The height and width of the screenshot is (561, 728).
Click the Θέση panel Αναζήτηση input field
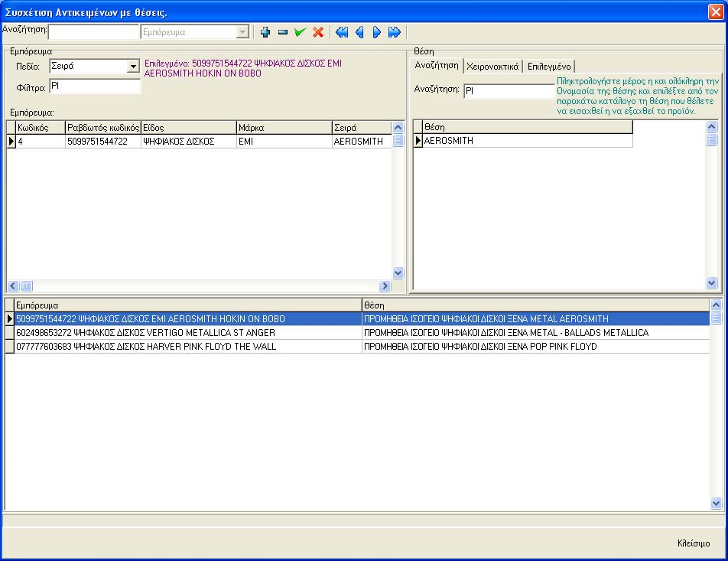click(509, 91)
